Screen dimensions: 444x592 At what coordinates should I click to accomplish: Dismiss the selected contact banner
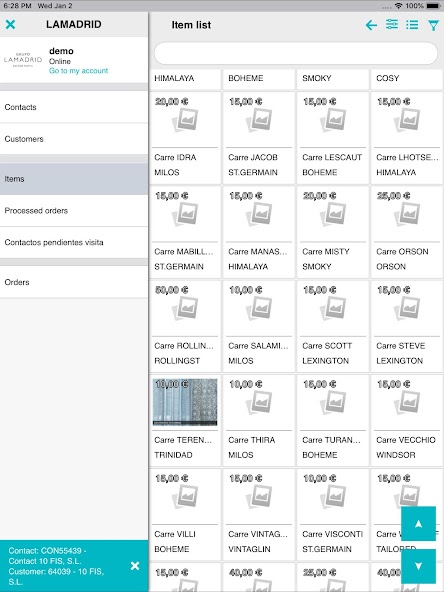click(x=135, y=566)
